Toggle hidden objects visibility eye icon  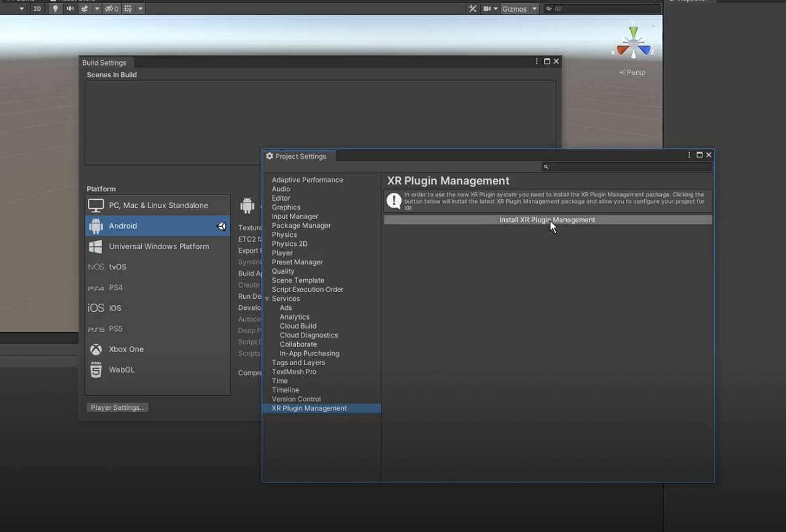point(111,9)
